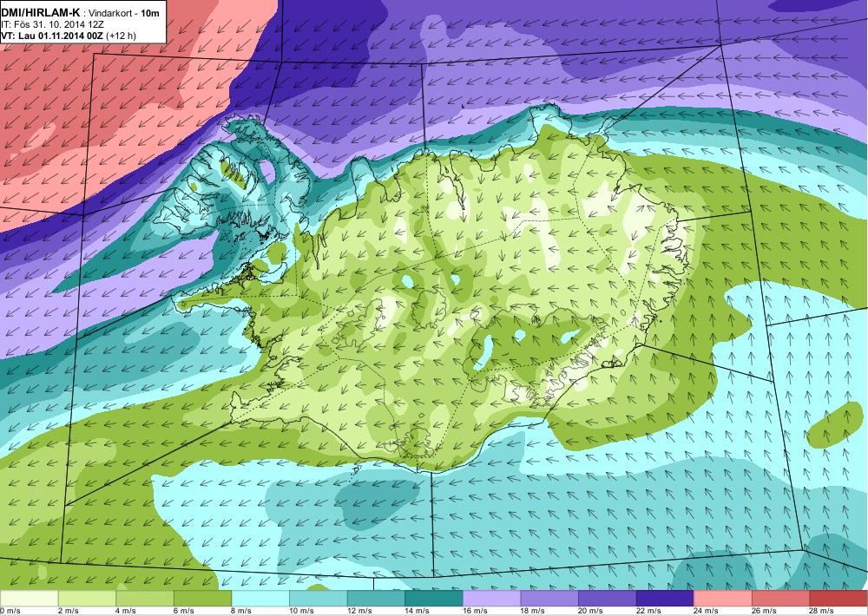Choose the swatch between 10 and 12 m/s
Screen dimensions: 868x616
pos(318,599)
